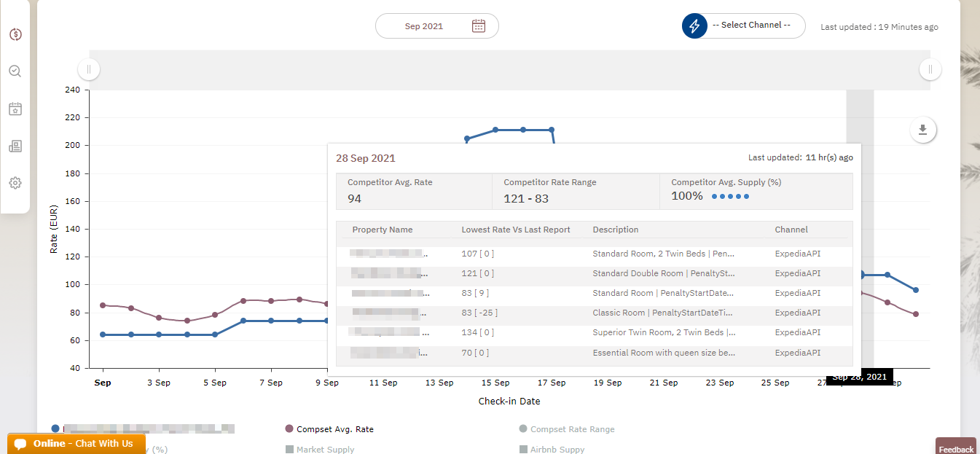Open the Sep 2021 month picker
This screenshot has width=980, height=454.
(x=424, y=26)
